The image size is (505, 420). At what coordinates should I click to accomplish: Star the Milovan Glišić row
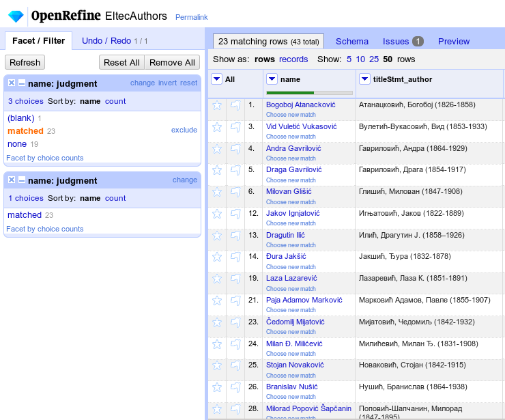(x=217, y=192)
